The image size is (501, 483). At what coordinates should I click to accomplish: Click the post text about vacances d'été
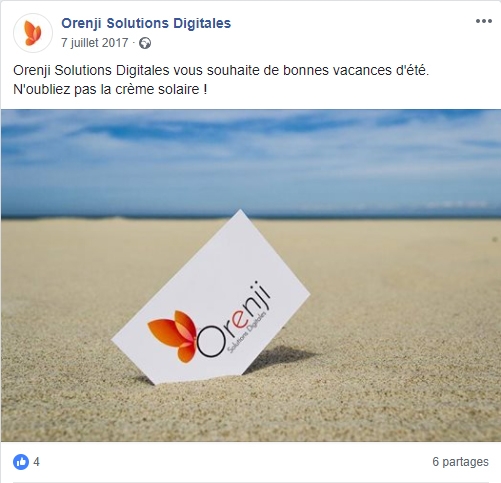click(221, 70)
